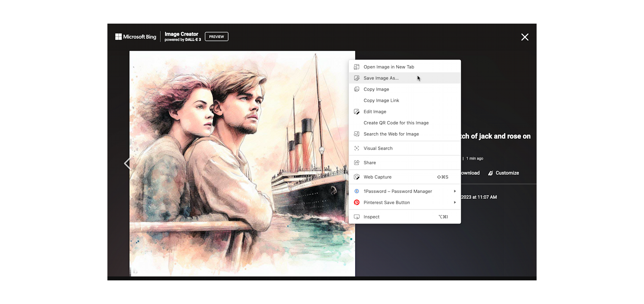Screen dimensions: 644x304
Task: Click the Web Capture icon
Action: [357, 177]
